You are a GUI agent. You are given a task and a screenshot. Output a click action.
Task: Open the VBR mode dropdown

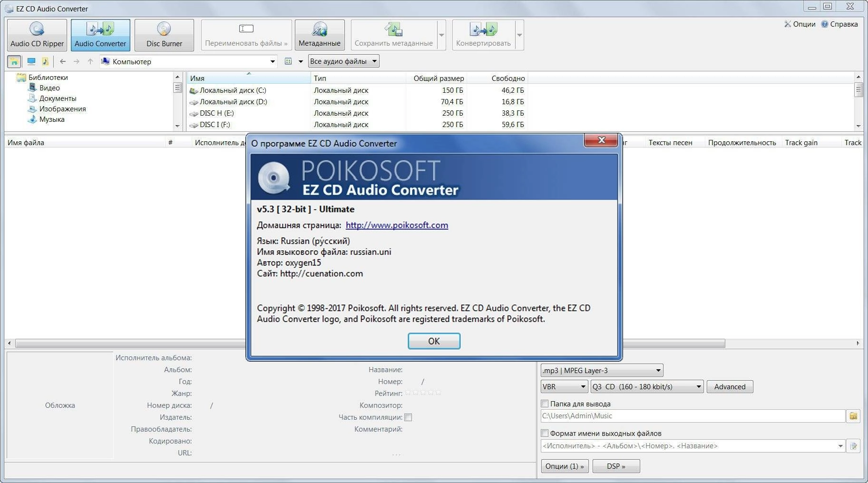(x=564, y=386)
